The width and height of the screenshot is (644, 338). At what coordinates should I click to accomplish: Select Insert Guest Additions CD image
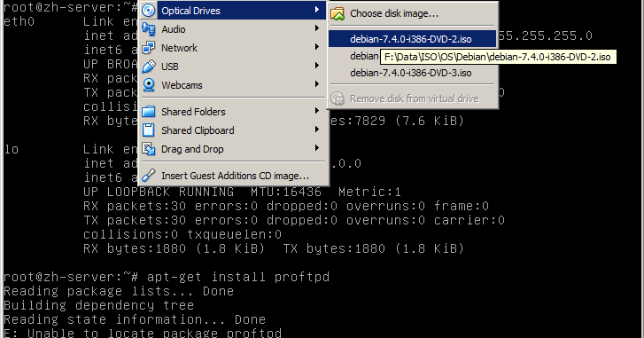[x=233, y=176]
